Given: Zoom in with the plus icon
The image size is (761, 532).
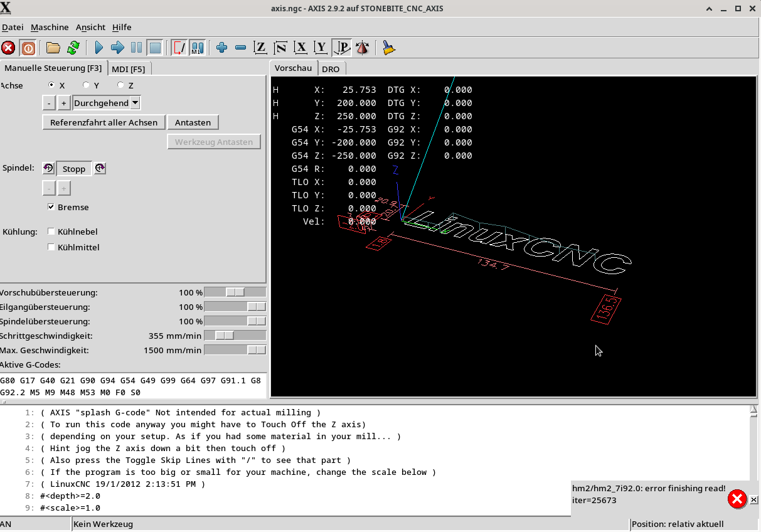Looking at the screenshot, I should point(221,48).
